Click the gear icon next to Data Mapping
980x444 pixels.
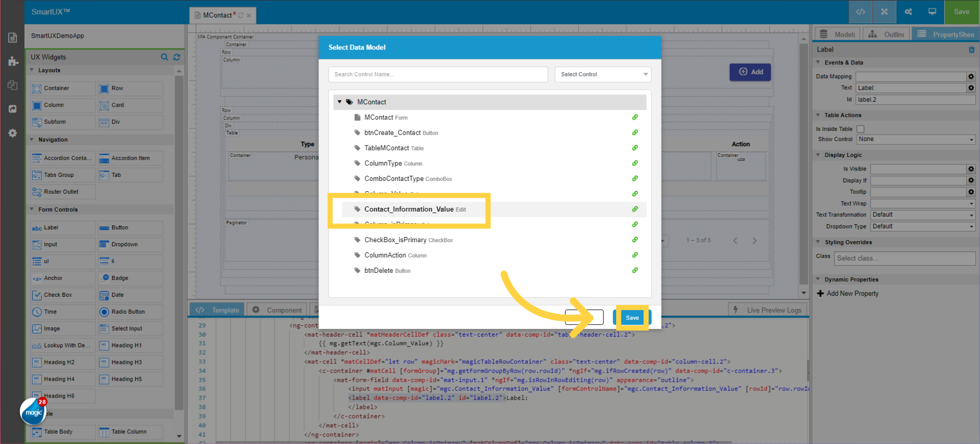[971, 77]
